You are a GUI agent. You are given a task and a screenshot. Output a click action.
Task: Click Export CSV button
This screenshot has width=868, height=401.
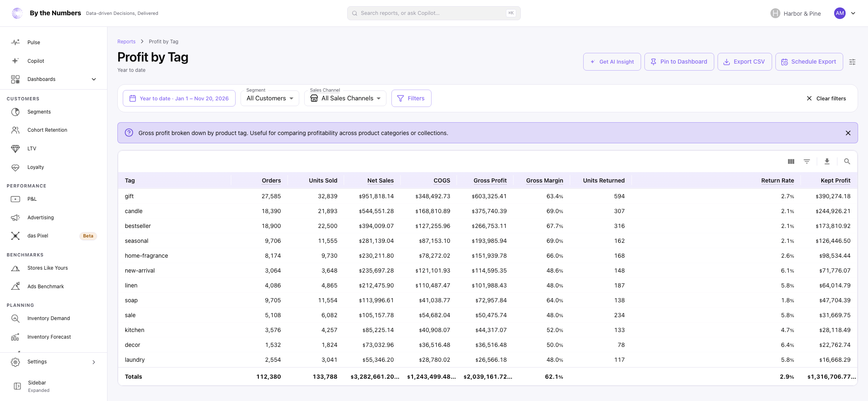(744, 62)
